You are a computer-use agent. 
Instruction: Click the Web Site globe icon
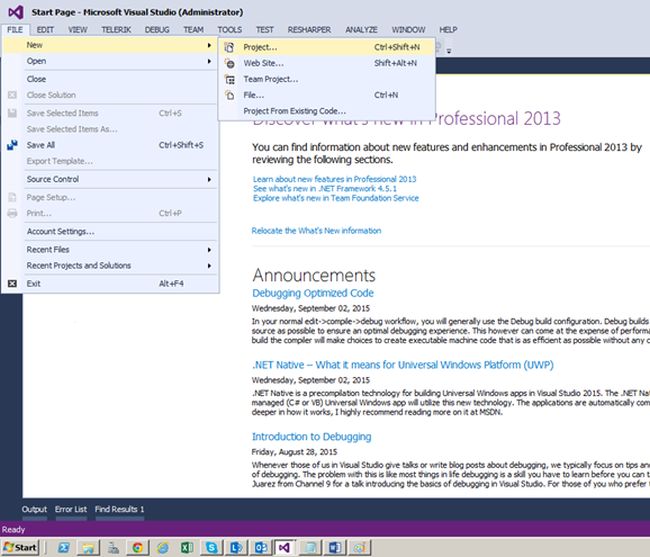(230, 63)
